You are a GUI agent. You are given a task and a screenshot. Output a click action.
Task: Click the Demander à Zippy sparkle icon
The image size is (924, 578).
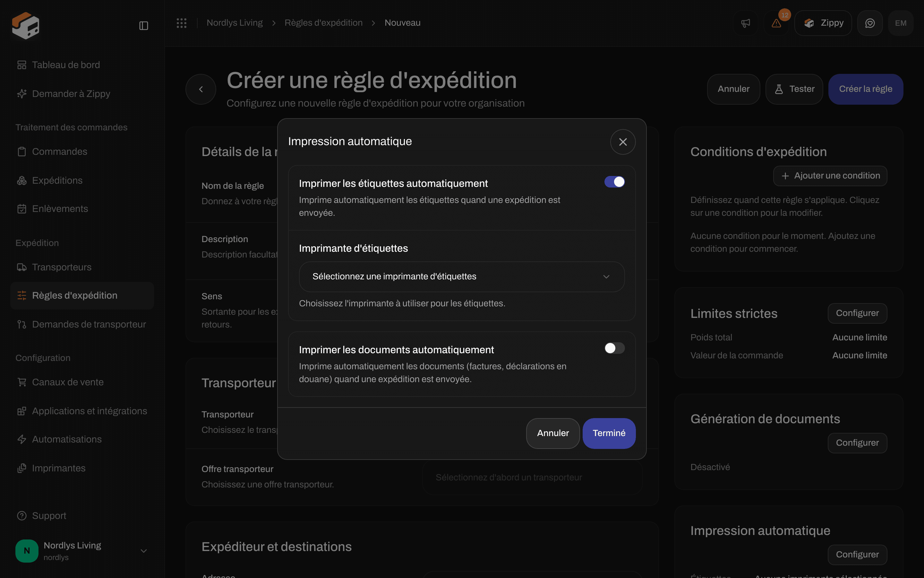[x=22, y=94]
